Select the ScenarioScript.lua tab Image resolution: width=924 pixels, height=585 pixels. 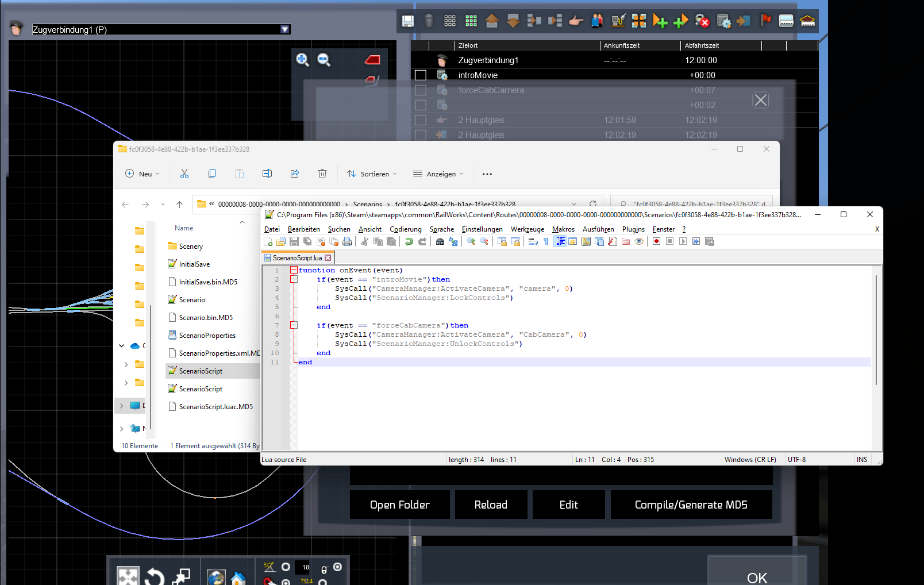pyautogui.click(x=297, y=258)
